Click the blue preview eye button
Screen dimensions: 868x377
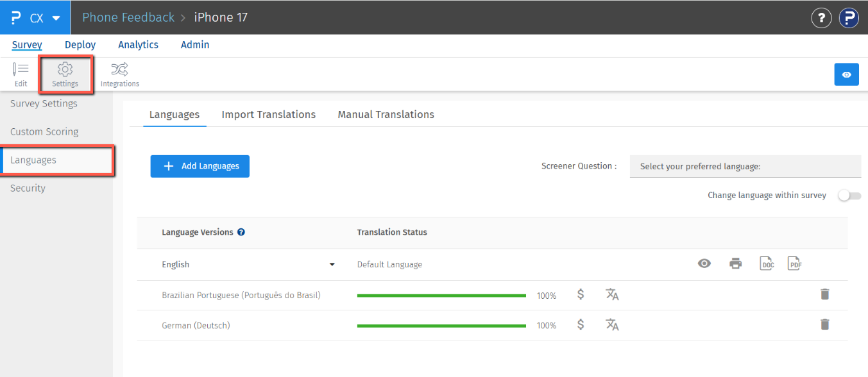coord(846,74)
